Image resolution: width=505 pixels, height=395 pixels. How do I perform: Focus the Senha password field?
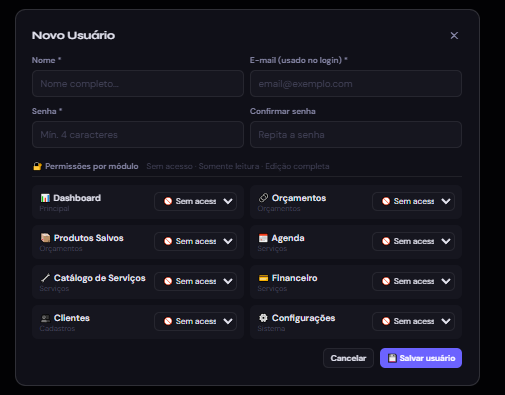[x=138, y=134]
